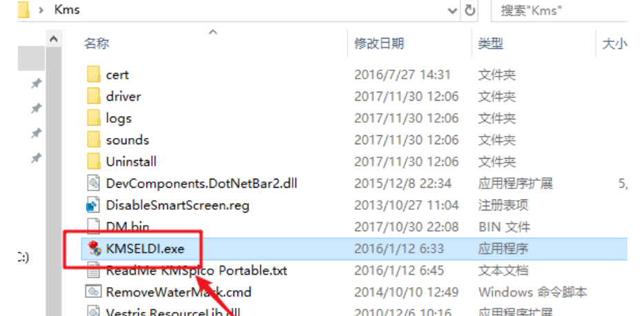The height and width of the screenshot is (316, 644).
Task: Open the address bar history dropdown
Action: pos(453,11)
